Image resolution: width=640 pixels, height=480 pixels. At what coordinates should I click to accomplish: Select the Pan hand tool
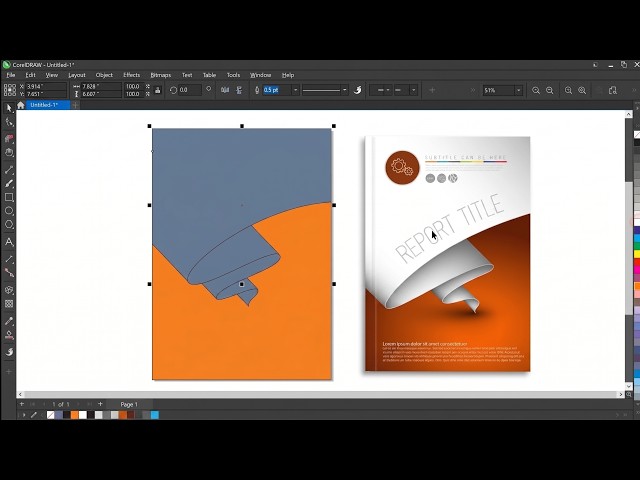(9, 153)
